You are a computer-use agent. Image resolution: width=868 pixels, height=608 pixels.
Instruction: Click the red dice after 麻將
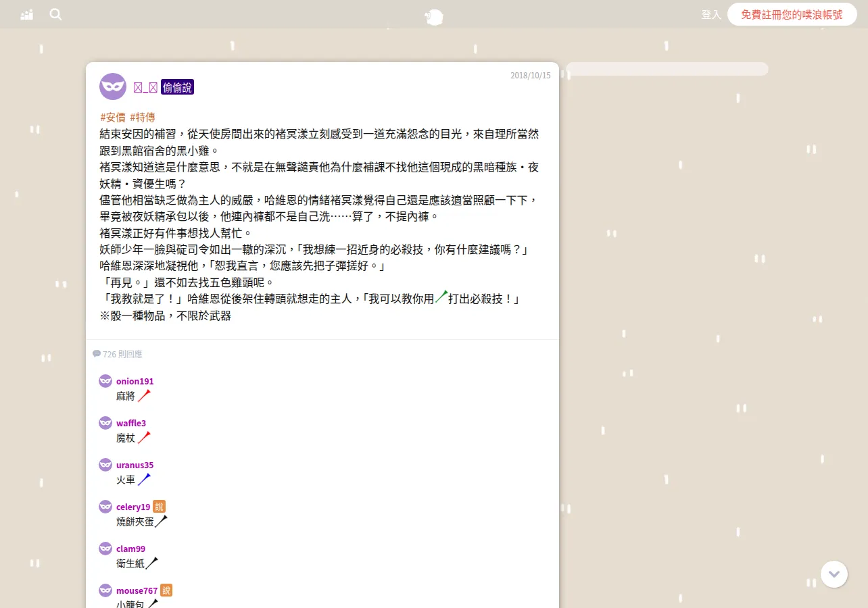click(144, 396)
